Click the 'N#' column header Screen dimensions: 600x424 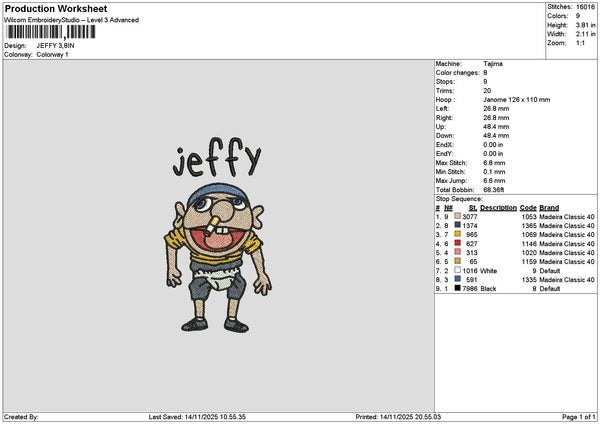448,208
